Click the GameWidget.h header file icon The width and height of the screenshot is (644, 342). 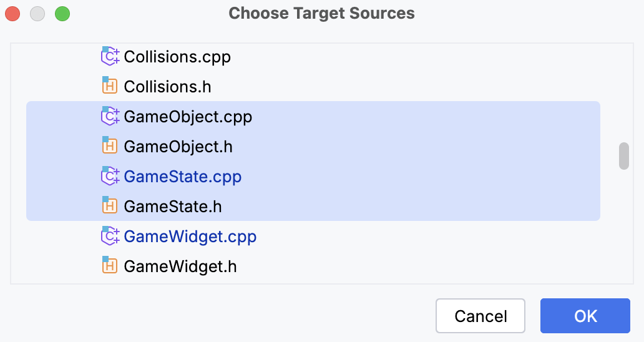tap(110, 266)
